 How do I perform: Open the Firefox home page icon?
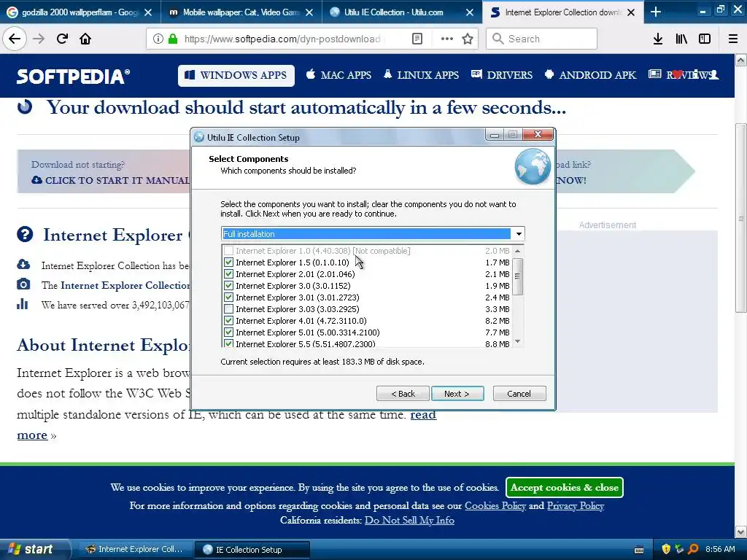pyautogui.click(x=85, y=39)
